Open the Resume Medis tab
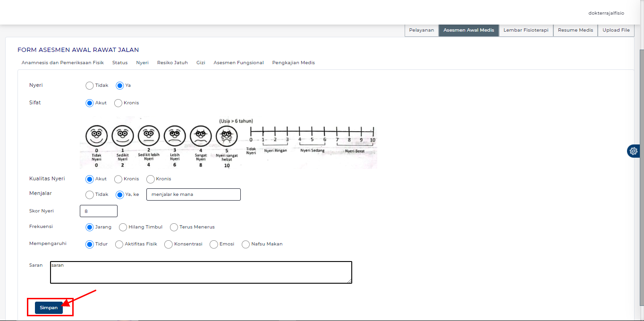 coord(575,30)
